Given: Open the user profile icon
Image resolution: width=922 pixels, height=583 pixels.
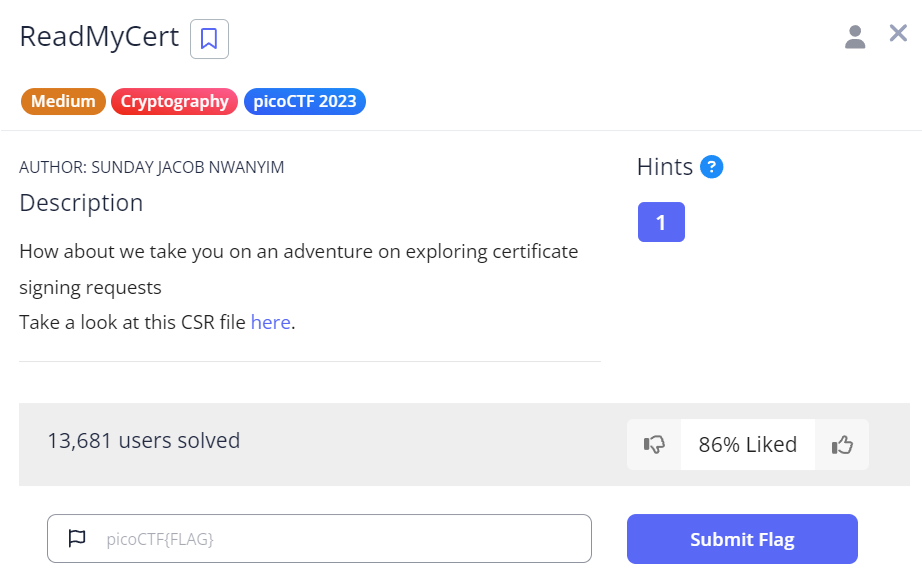Looking at the screenshot, I should click(854, 37).
